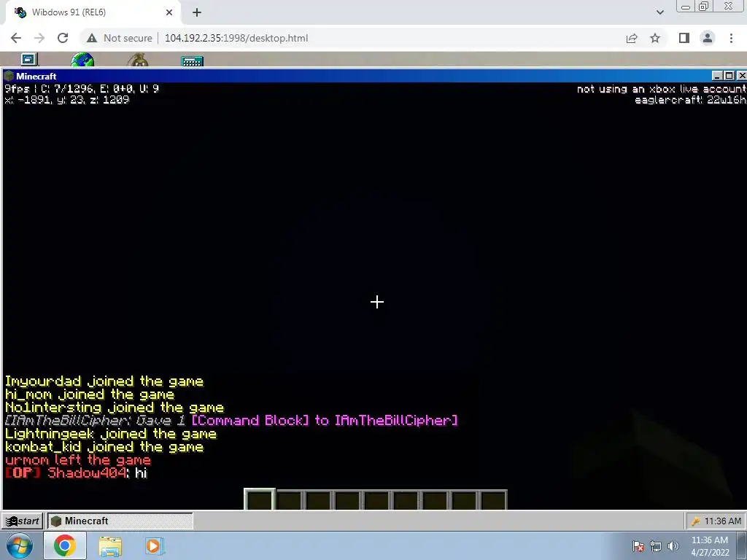Click the '[OP] Shadow404: hi' chat message
747x560 pixels.
(76, 472)
